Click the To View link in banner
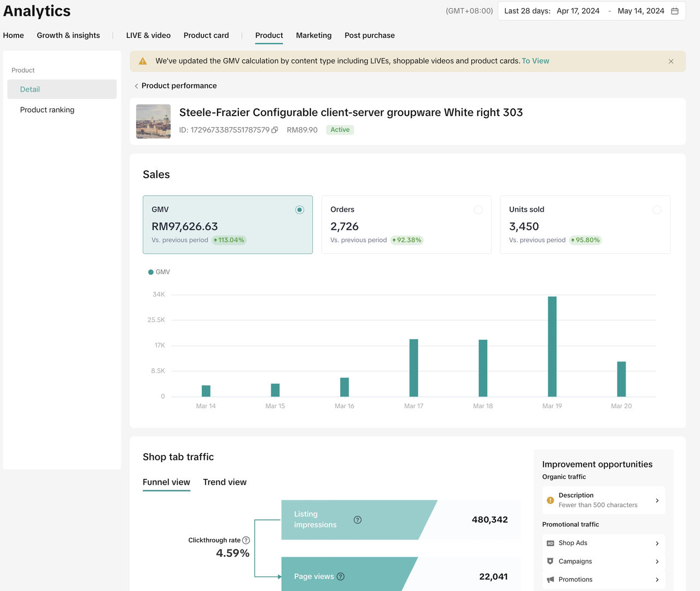This screenshot has height=591, width=700. [535, 61]
